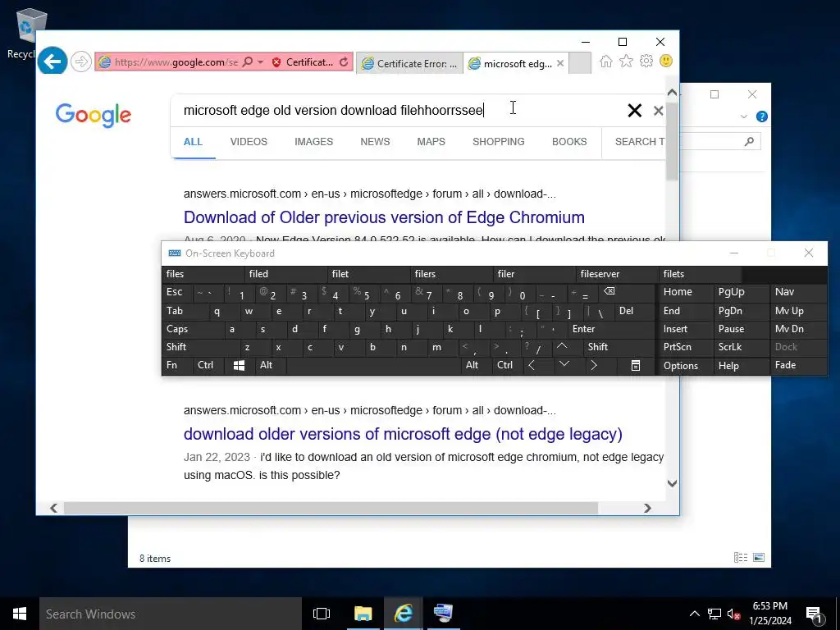Image resolution: width=840 pixels, height=630 pixels.
Task: Refresh the page using the reload icon
Action: 344,62
